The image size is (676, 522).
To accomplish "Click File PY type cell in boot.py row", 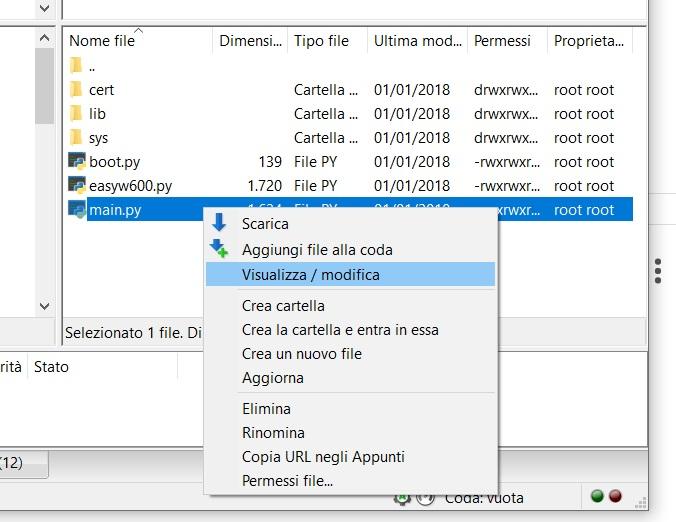I will [315, 162].
